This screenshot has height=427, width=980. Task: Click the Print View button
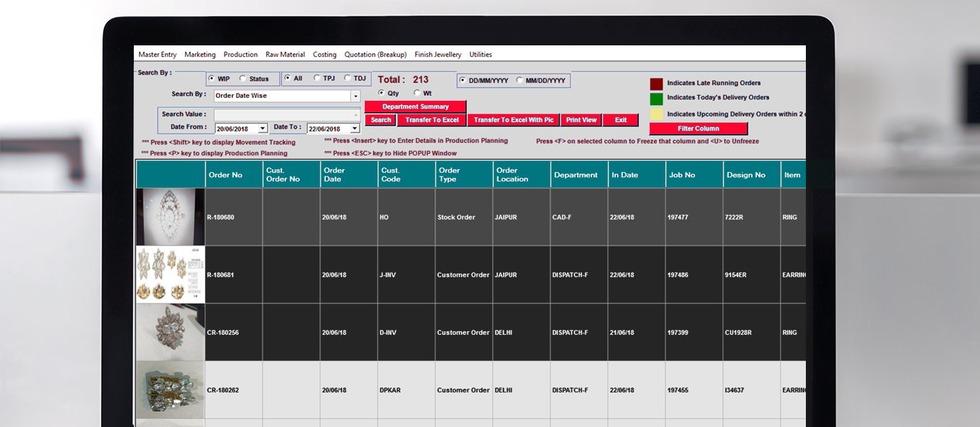[x=581, y=120]
